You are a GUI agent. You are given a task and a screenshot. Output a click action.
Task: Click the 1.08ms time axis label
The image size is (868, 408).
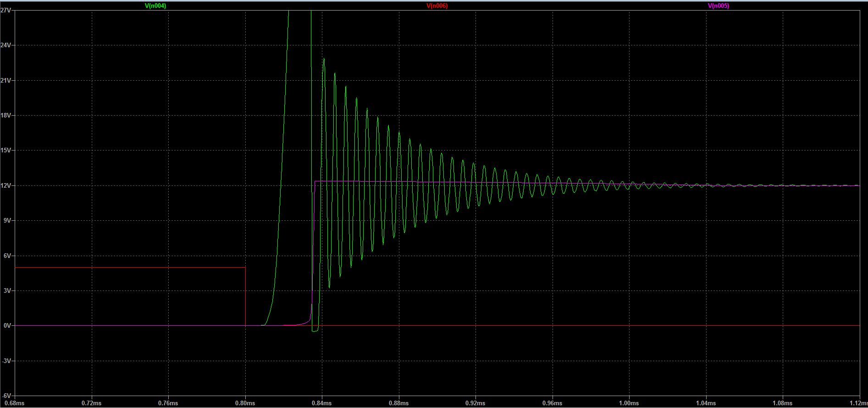pyautogui.click(x=783, y=403)
